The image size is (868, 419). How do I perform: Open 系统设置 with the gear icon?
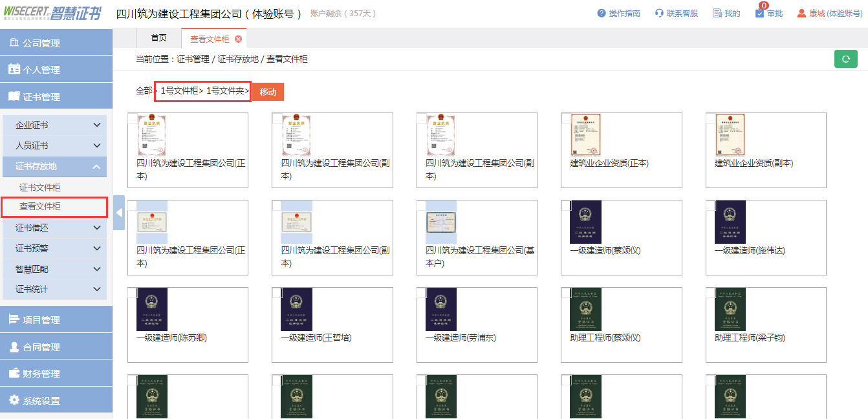coord(56,400)
